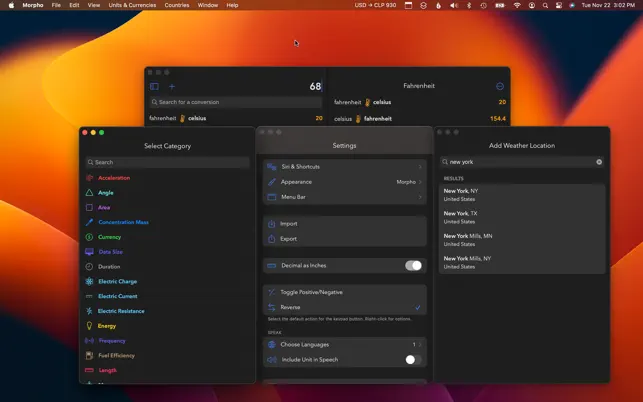Viewport: 643px width, 402px height.
Task: Click the plus icon to add conversion
Action: coord(172,87)
